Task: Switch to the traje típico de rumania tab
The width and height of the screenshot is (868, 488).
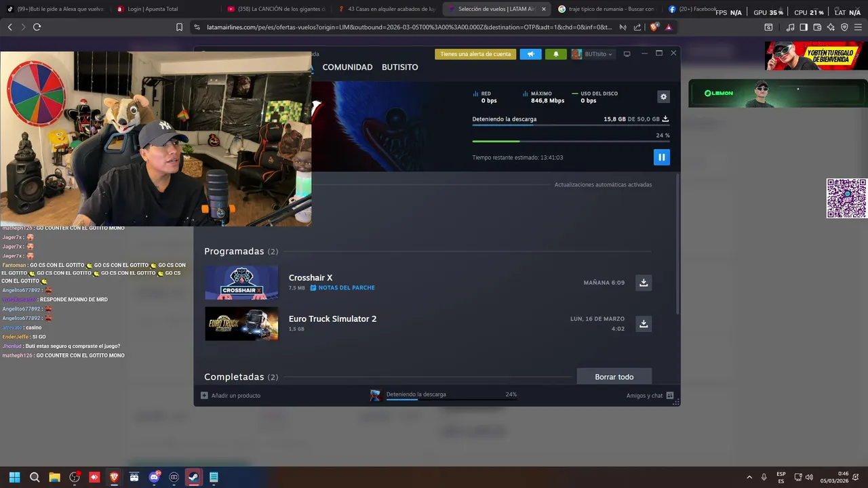Action: point(606,9)
